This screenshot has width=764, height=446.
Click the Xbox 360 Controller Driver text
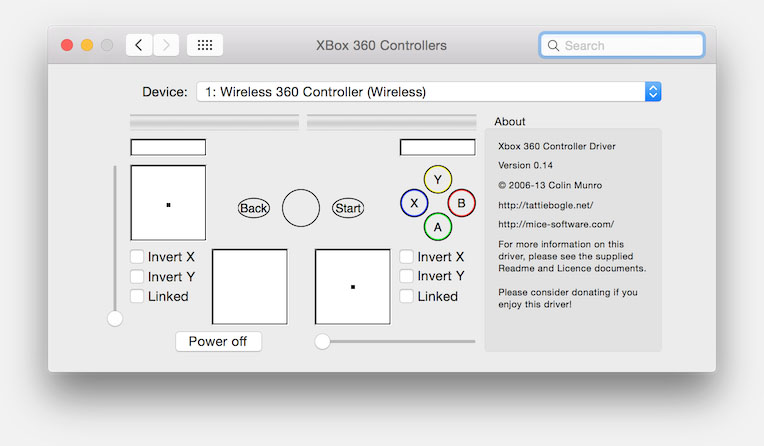[x=556, y=146]
